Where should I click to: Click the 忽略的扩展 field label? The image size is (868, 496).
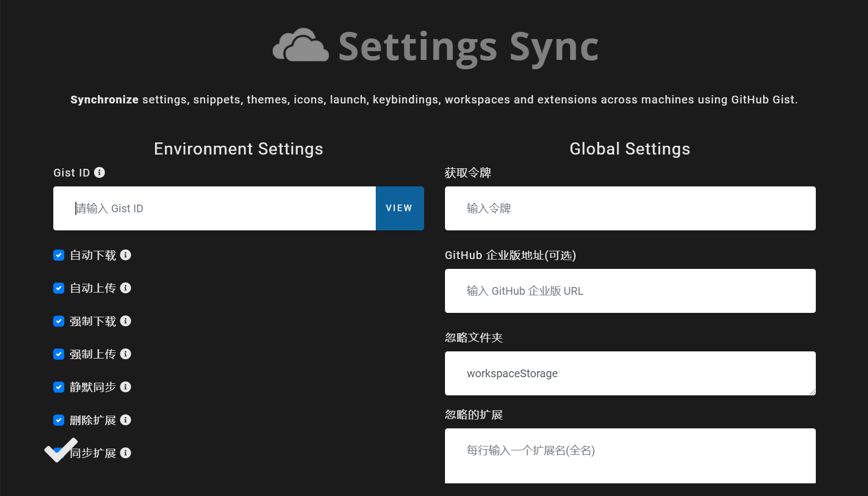(474, 415)
